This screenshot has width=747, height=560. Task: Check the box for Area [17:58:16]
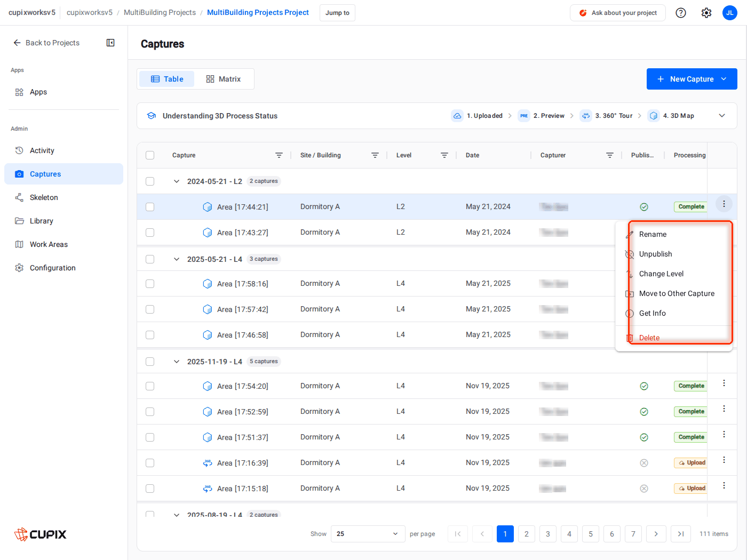[x=150, y=284]
